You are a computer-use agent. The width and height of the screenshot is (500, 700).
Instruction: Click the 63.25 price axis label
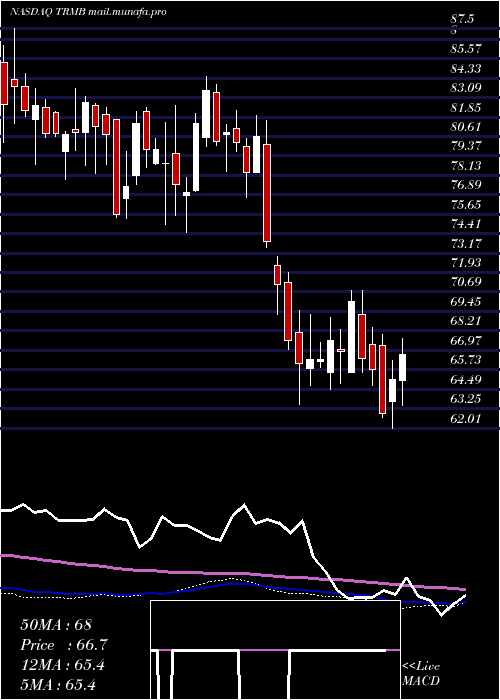[x=466, y=399]
